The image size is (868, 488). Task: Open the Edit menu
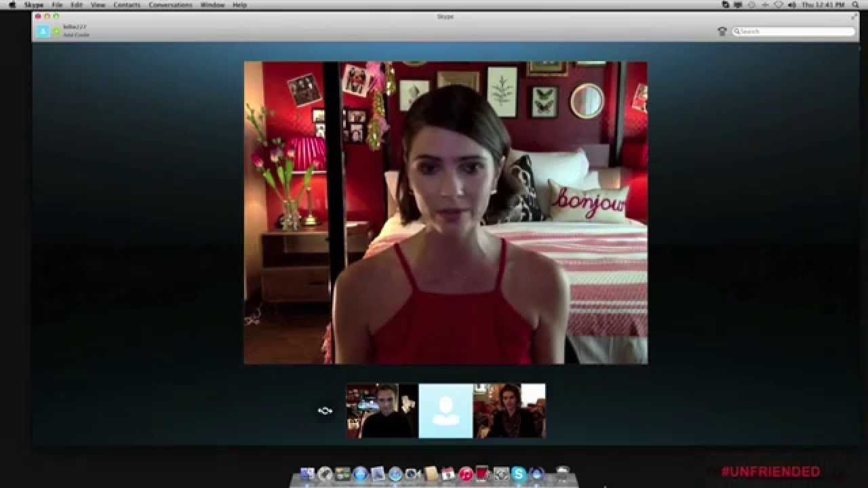tap(77, 5)
